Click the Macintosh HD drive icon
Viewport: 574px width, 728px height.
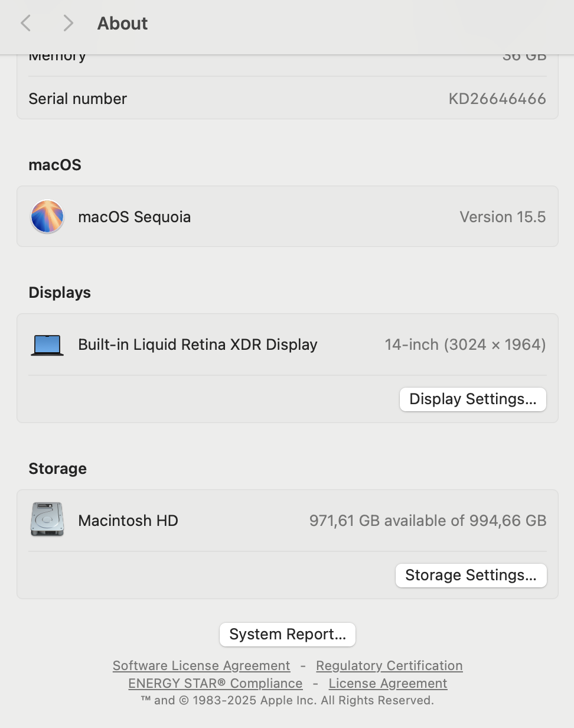[x=47, y=519]
